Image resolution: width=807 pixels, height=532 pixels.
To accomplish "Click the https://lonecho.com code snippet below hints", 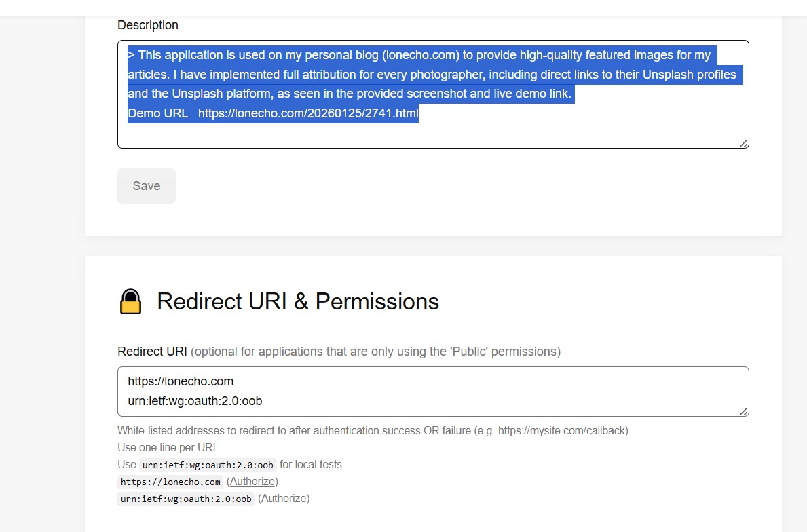I will pyautogui.click(x=170, y=482).
